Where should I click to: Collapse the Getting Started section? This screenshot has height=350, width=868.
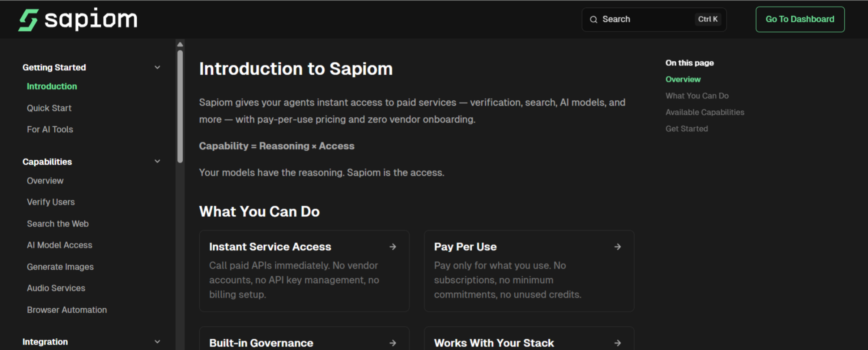(158, 67)
